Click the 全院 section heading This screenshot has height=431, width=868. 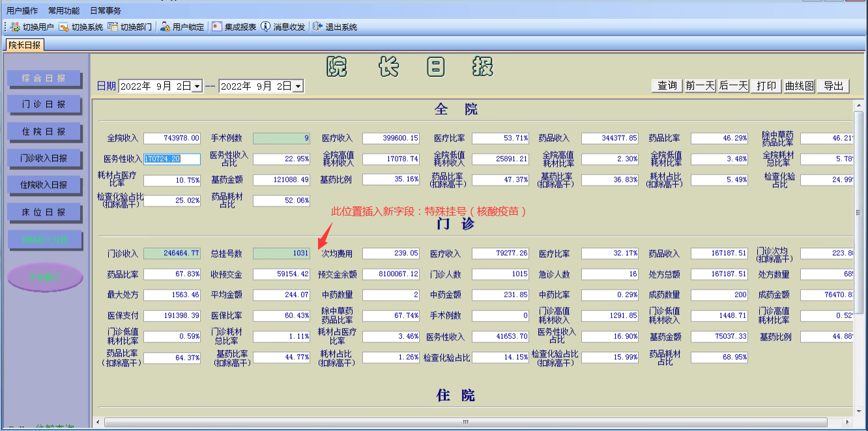pos(456,109)
